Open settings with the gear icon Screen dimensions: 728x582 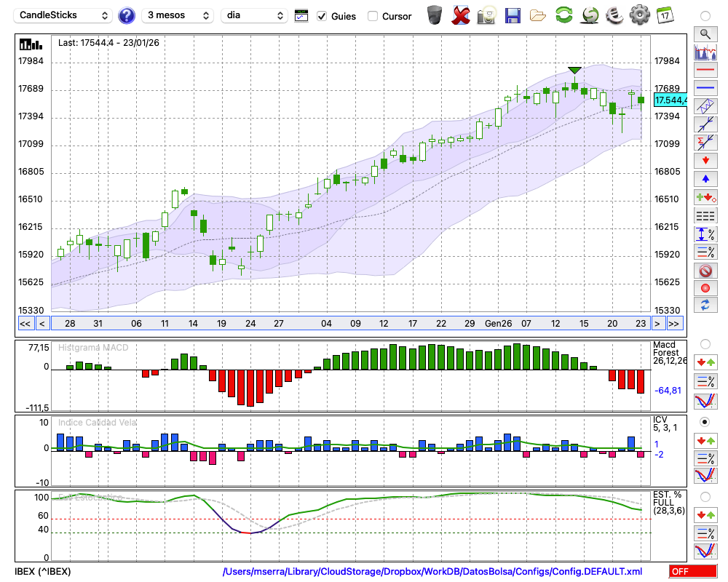[x=640, y=15]
